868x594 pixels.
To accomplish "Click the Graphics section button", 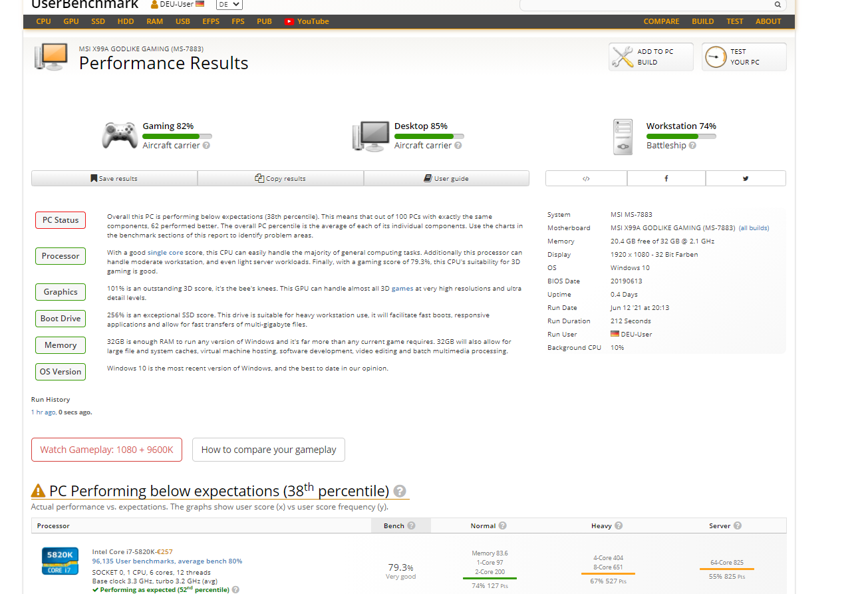I will click(x=61, y=292).
